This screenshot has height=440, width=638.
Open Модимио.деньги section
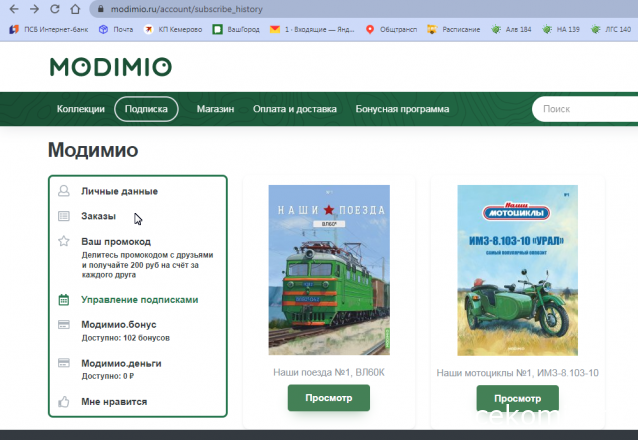121,363
